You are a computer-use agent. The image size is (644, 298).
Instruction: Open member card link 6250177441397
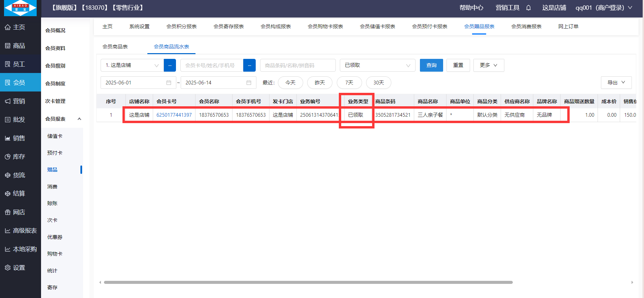174,115
